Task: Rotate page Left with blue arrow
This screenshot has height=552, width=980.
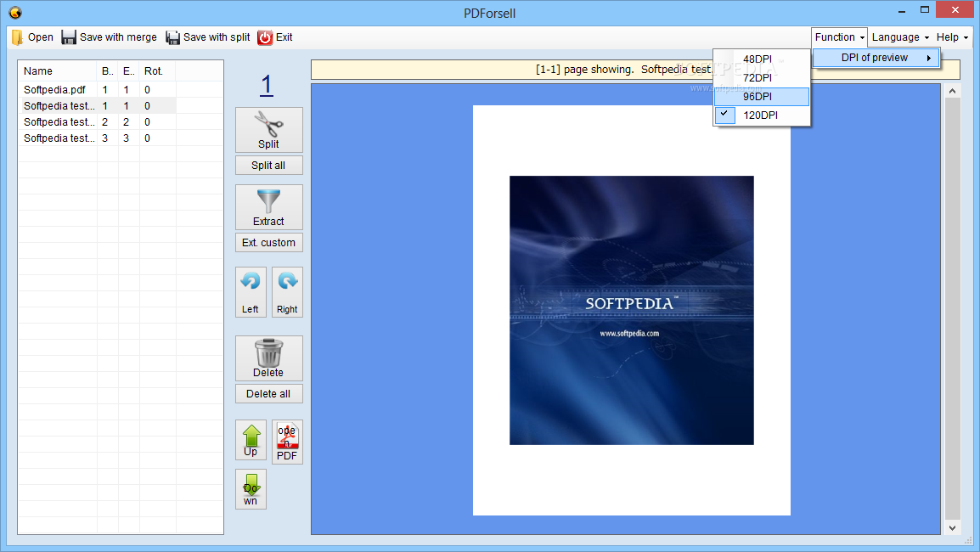Action: coord(251,292)
